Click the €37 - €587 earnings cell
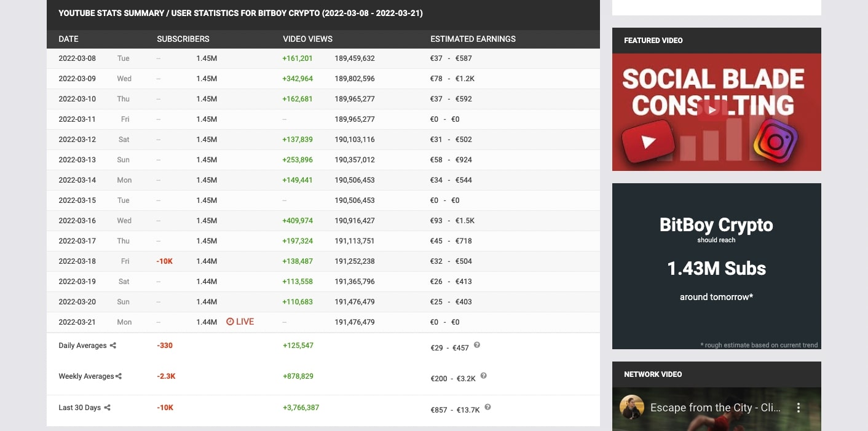868x431 pixels. click(451, 58)
